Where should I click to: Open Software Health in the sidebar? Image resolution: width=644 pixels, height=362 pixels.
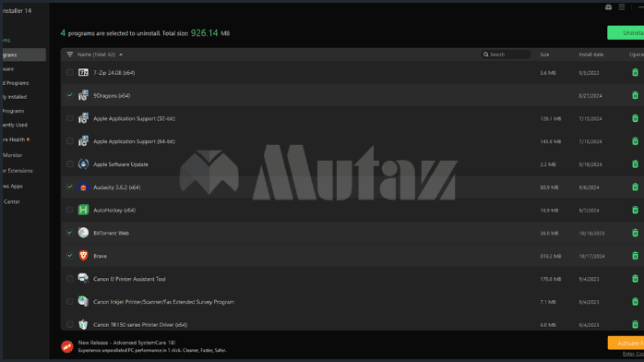(x=15, y=139)
